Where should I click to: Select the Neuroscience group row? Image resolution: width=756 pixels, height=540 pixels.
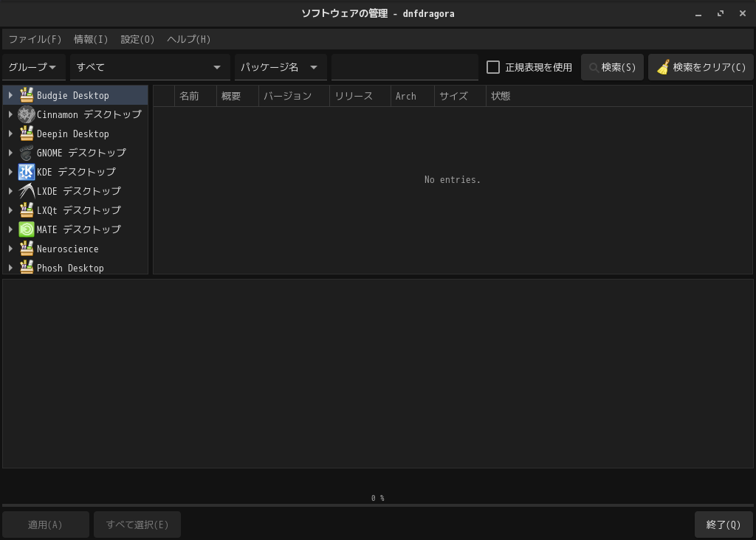point(76,249)
